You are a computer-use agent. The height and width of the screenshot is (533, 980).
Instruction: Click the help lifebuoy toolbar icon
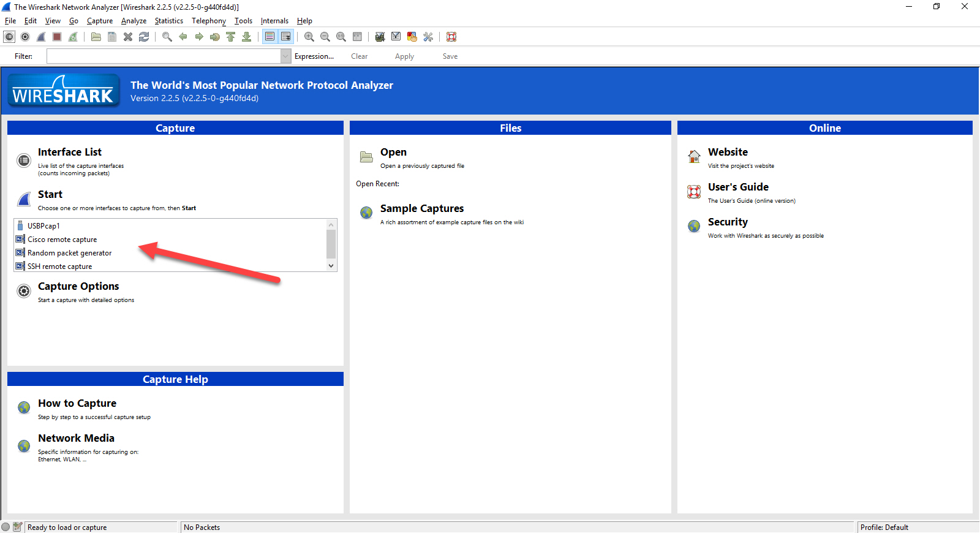(451, 37)
